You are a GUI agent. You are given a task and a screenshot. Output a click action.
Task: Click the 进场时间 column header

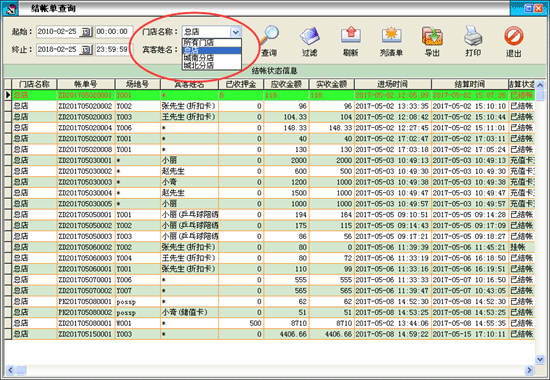393,84
